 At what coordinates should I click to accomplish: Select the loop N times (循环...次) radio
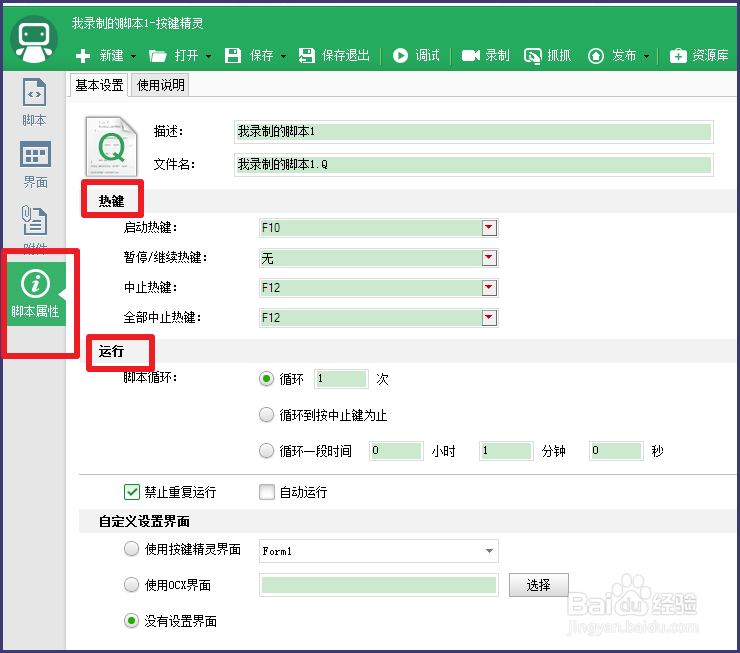(x=266, y=379)
